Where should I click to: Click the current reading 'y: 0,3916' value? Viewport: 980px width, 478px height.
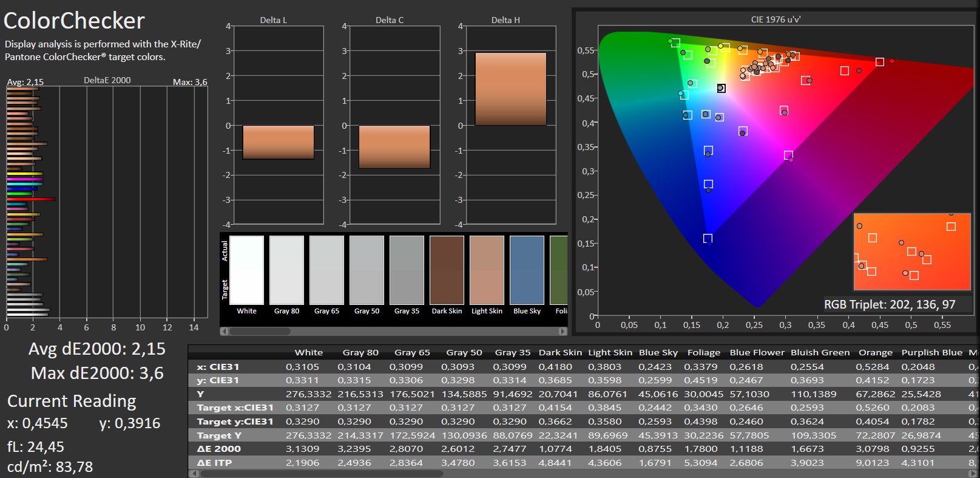click(x=130, y=423)
